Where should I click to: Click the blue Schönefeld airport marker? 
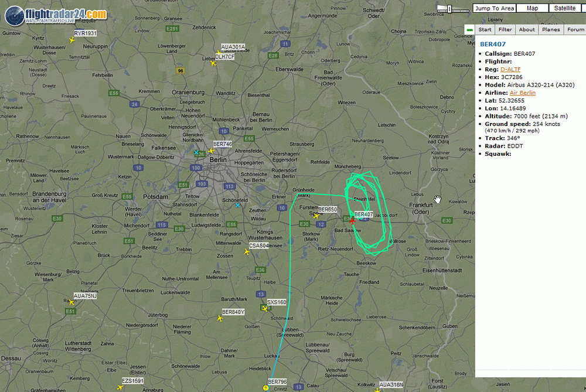click(238, 205)
